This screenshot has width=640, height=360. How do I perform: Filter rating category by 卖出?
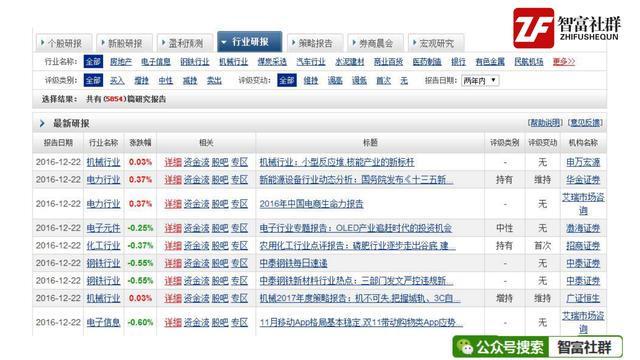point(214,80)
